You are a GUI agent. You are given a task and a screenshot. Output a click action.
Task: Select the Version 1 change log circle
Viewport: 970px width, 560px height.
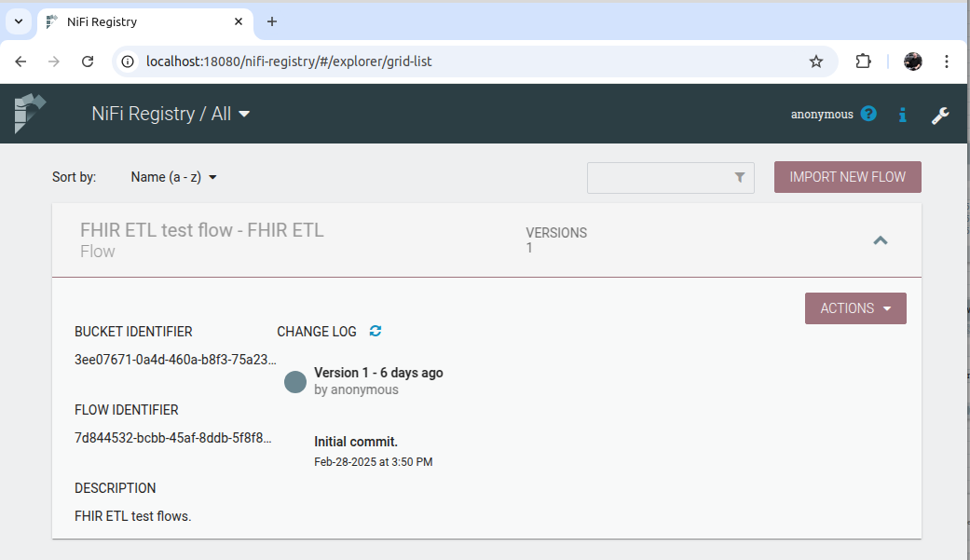tap(295, 382)
